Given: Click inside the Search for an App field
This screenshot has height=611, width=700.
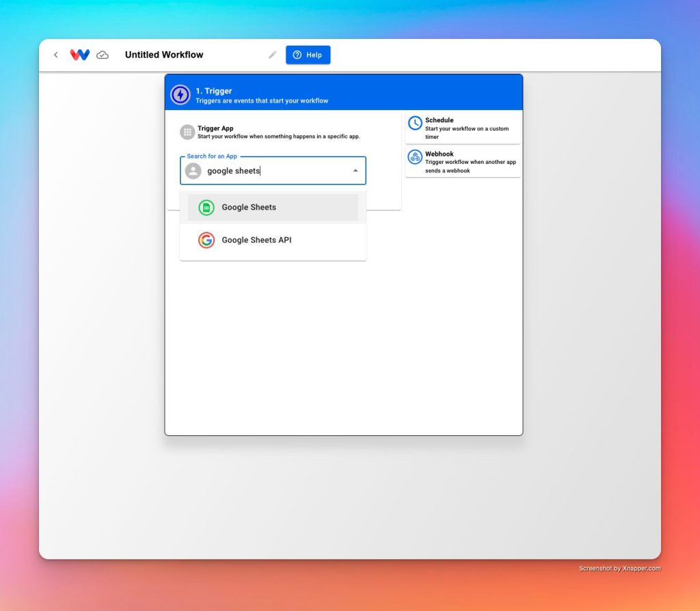Looking at the screenshot, I should coord(273,170).
